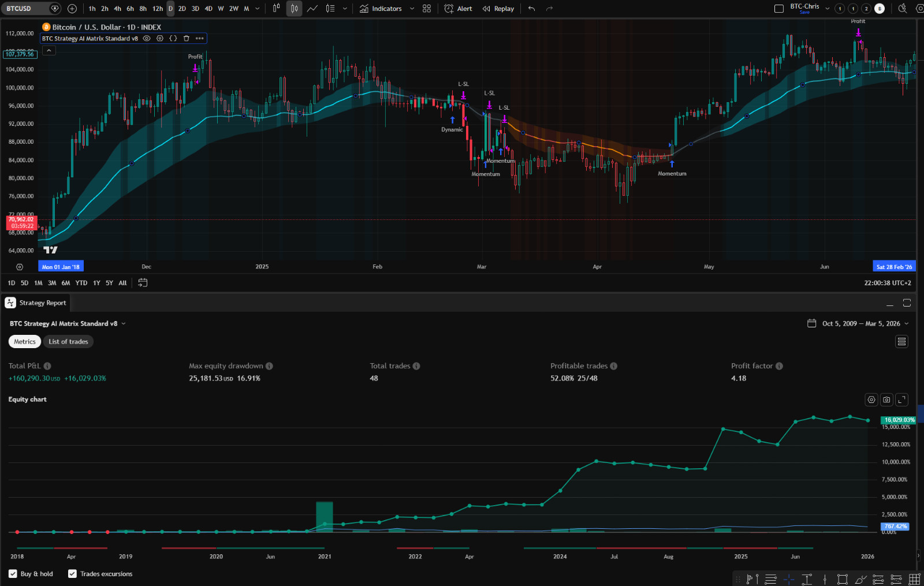924x586 pixels.
Task: Select the 4h timeframe
Action: (117, 9)
